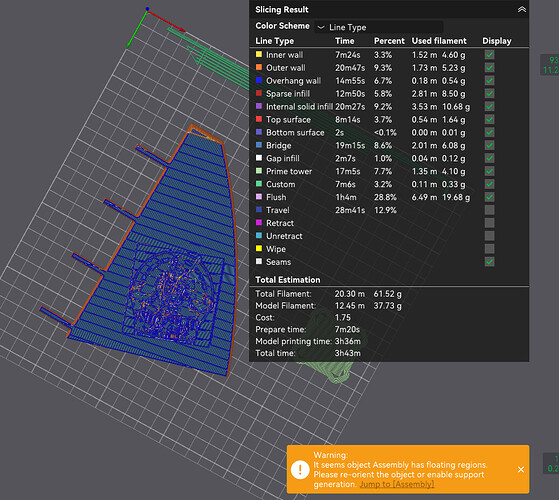This screenshot has height=500, width=559.
Task: Follow the Jump to [Assembly] link
Action: (x=397, y=484)
